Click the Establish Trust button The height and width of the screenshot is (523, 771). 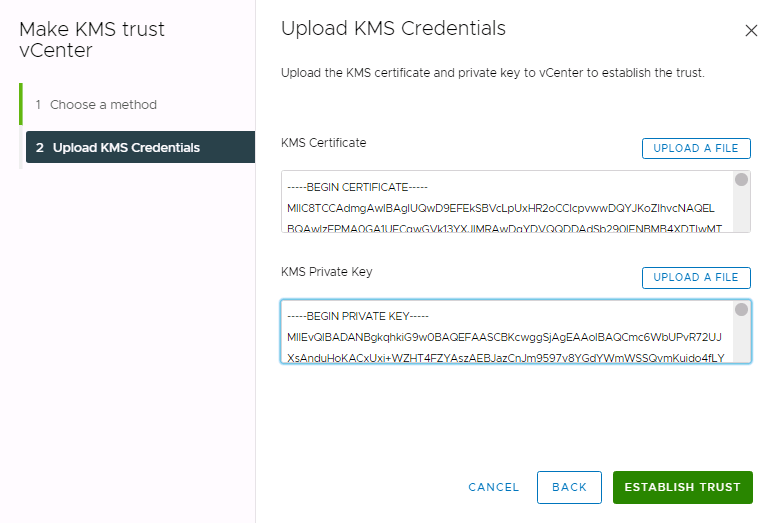pos(682,487)
